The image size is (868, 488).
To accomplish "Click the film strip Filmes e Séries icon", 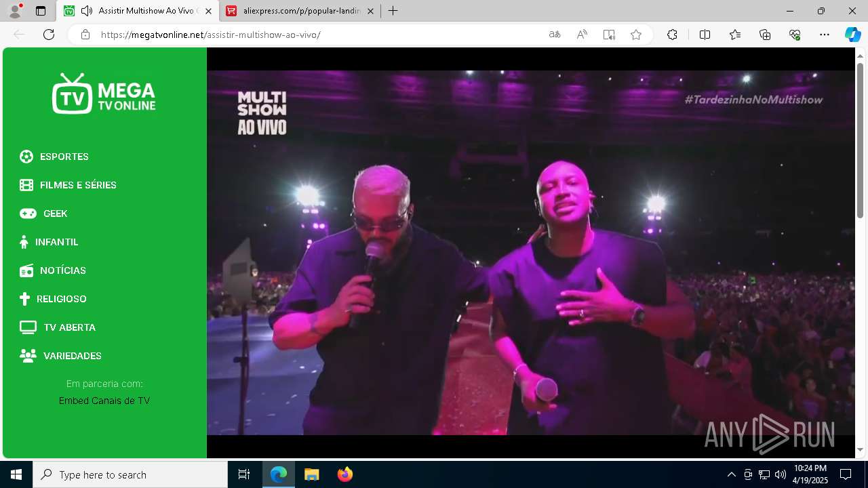I will click(x=26, y=185).
